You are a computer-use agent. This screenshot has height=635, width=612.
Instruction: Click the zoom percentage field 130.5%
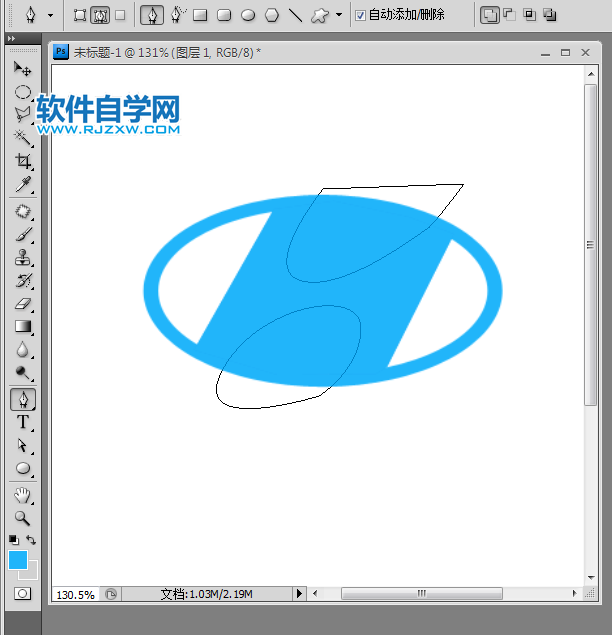point(75,595)
